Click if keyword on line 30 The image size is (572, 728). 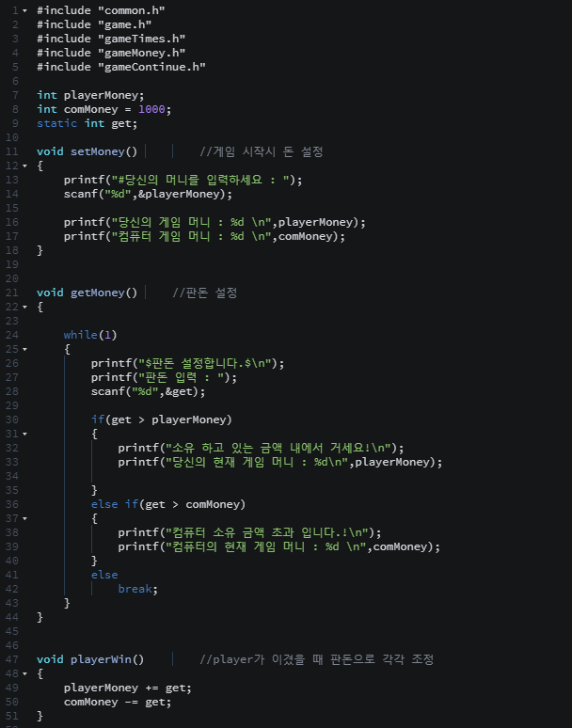[98, 419]
